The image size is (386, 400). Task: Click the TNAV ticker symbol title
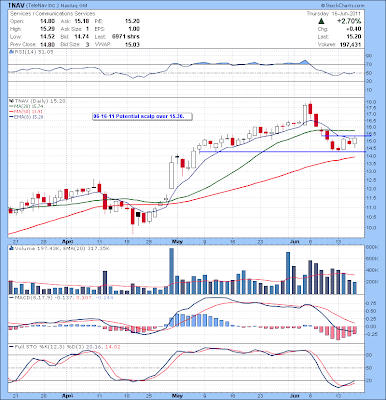click(16, 5)
